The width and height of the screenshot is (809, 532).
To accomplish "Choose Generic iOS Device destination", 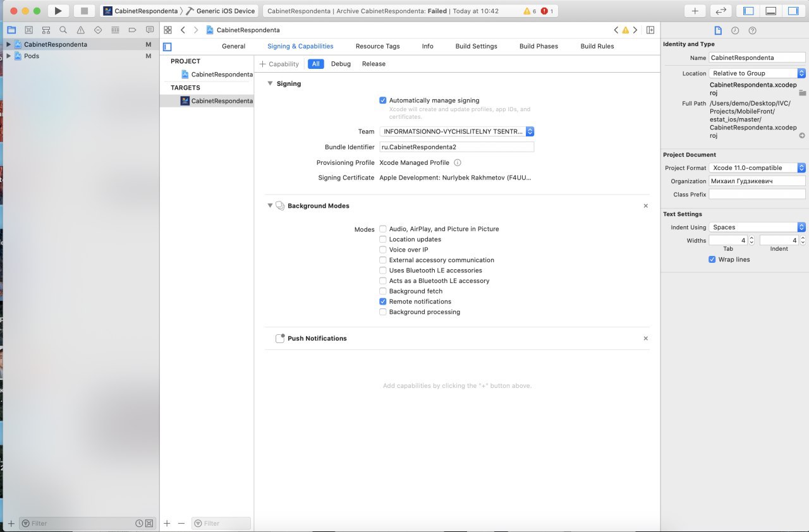I will click(221, 11).
